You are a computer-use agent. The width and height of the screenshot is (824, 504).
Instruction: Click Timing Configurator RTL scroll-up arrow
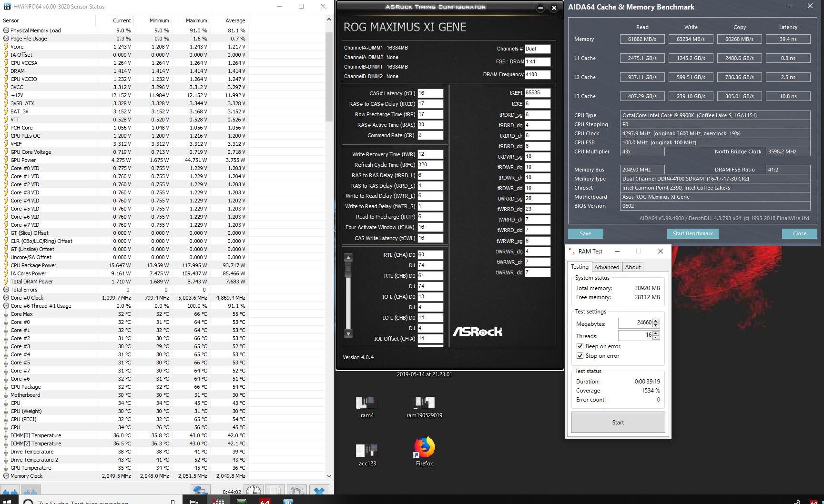point(348,257)
